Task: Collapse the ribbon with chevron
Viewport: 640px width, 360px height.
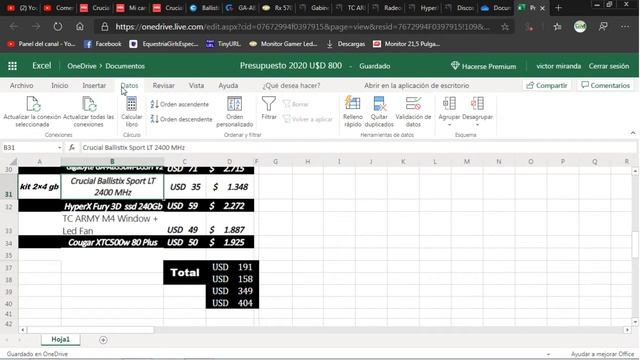Action: 633,133
